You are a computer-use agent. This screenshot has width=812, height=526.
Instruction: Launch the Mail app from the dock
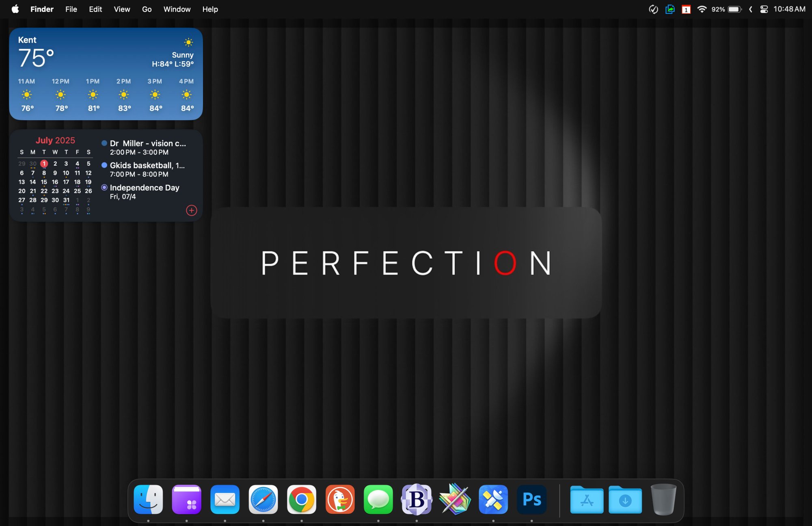225,499
